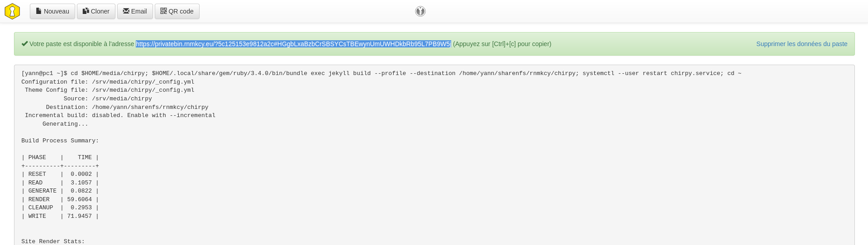Click the copy icon on the Cloner button
Viewport: 868px width, 245px height.
(86, 11)
